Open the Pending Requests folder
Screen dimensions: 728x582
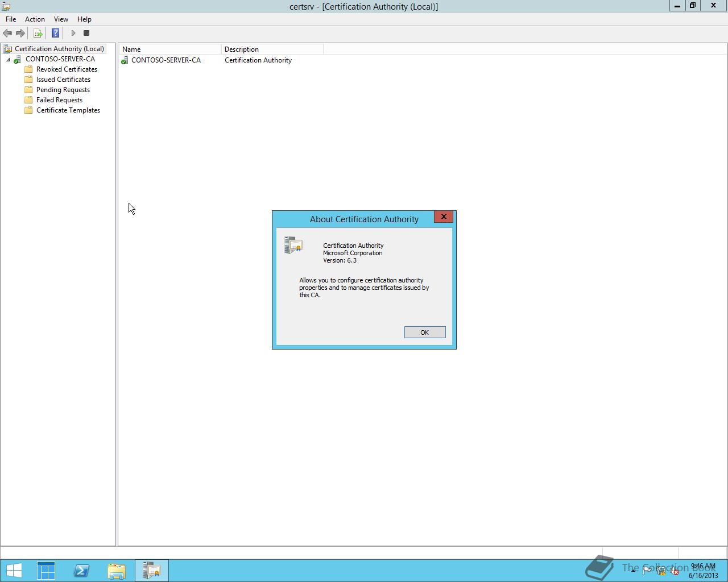click(63, 90)
